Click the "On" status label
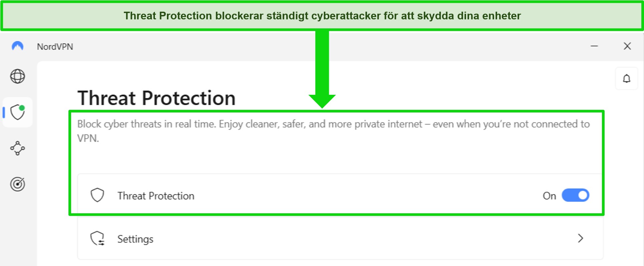This screenshot has width=644, height=266. [x=549, y=196]
